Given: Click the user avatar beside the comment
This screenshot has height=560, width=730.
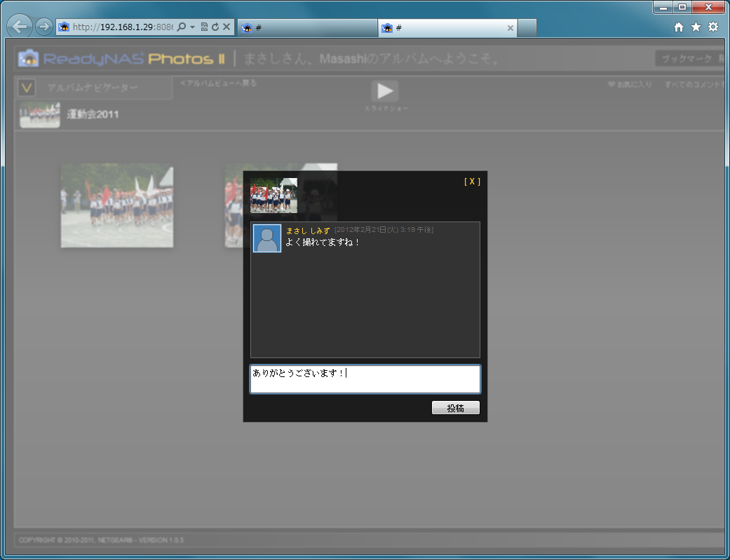Looking at the screenshot, I should 266,238.
